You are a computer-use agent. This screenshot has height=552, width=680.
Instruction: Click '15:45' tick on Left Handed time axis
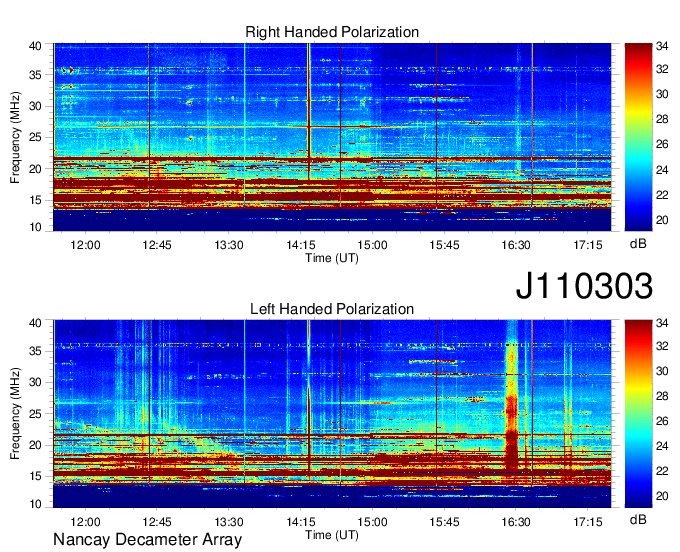point(444,522)
